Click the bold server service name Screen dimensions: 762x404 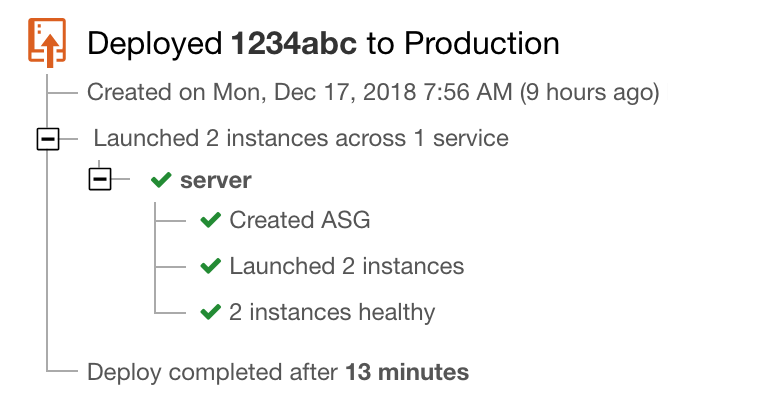(216, 180)
